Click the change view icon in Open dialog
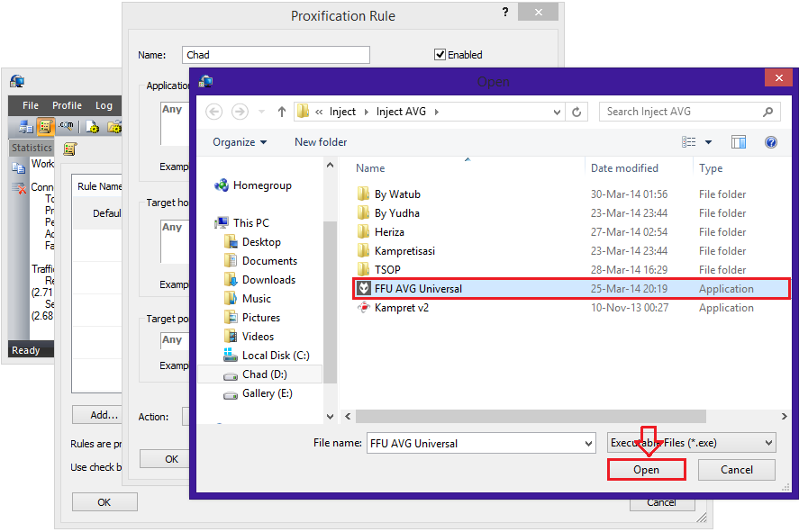 pyautogui.click(x=688, y=142)
